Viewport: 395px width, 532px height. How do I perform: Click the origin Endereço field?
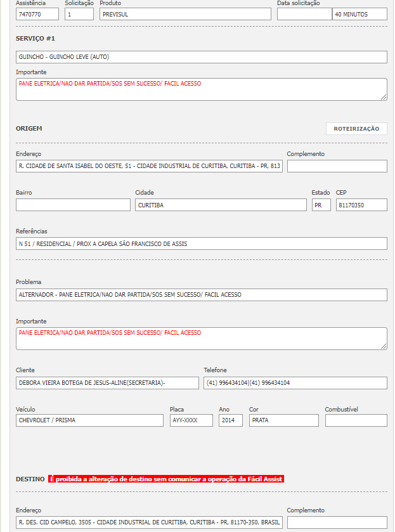149,166
